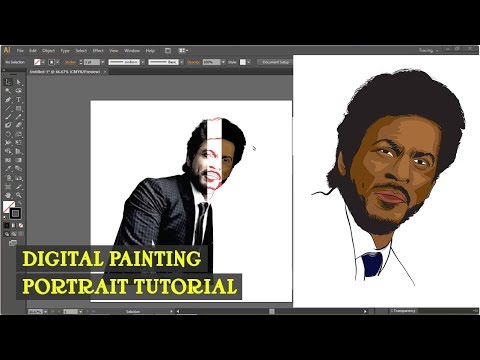The image size is (480, 360).
Task: Open the Arrange Documents icon
Action: click(183, 51)
